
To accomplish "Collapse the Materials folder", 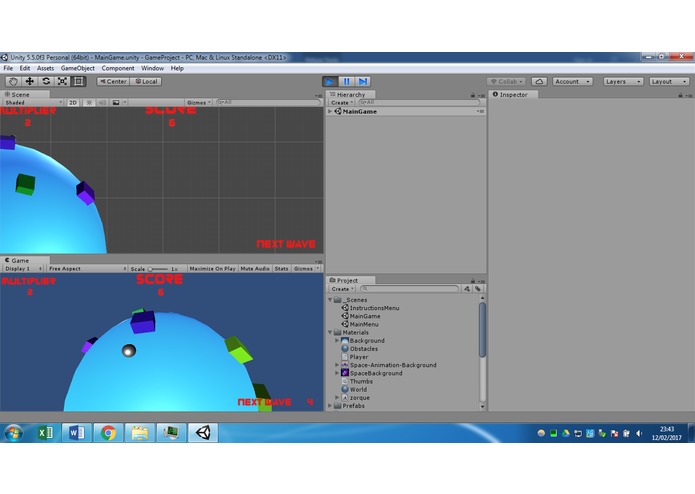I will pyautogui.click(x=330, y=332).
